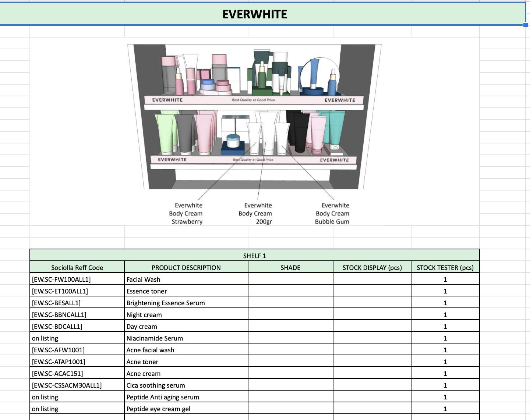530x420 pixels.
Task: Click the [EW.SC-ATAP1001] code cell
Action: tap(77, 362)
